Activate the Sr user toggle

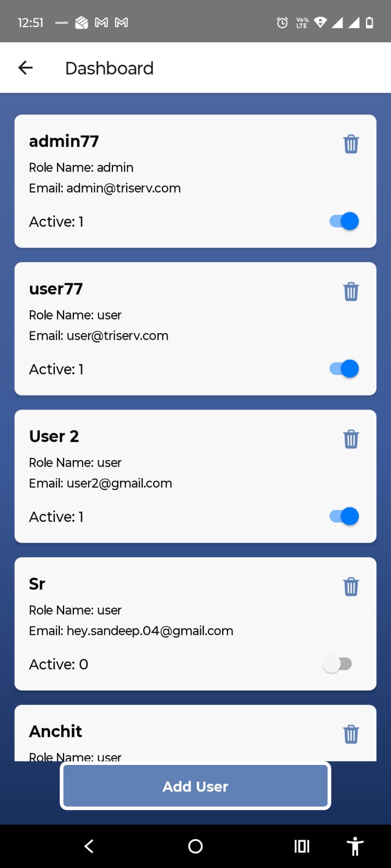pos(337,664)
